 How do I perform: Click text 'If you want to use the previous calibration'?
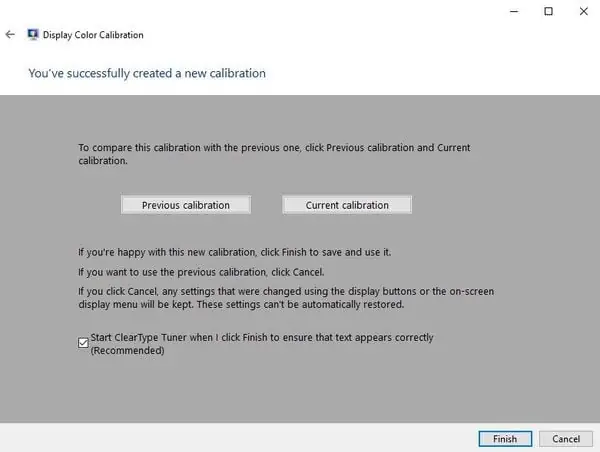coord(172,272)
